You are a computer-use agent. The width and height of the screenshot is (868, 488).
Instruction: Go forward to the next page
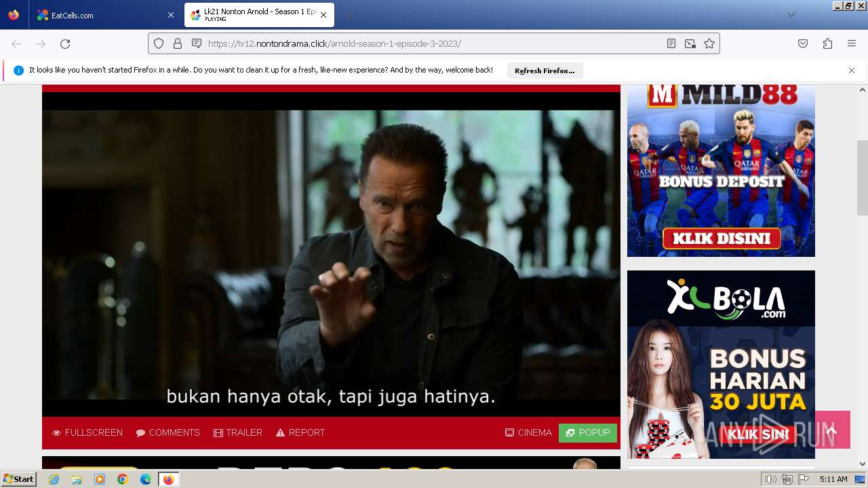click(x=41, y=43)
